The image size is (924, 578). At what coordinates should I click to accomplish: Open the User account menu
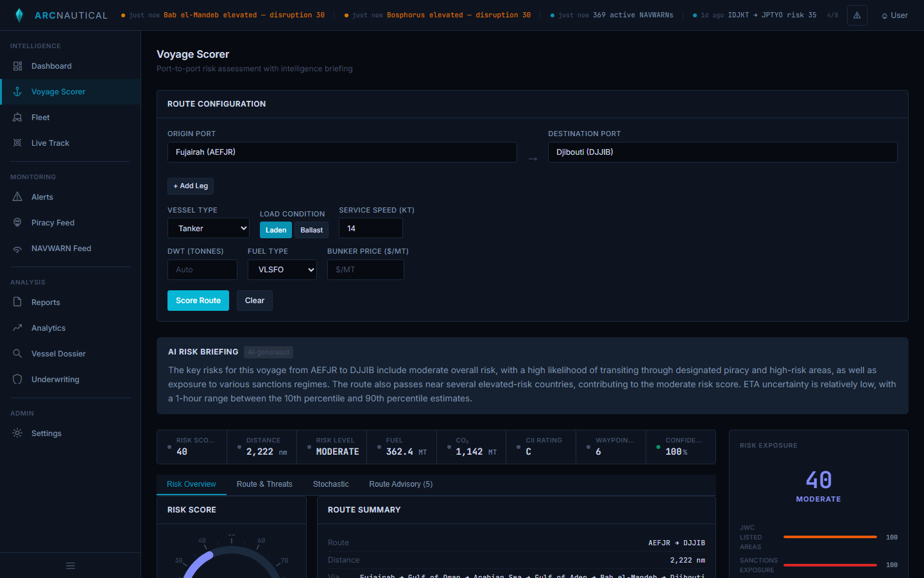click(894, 15)
